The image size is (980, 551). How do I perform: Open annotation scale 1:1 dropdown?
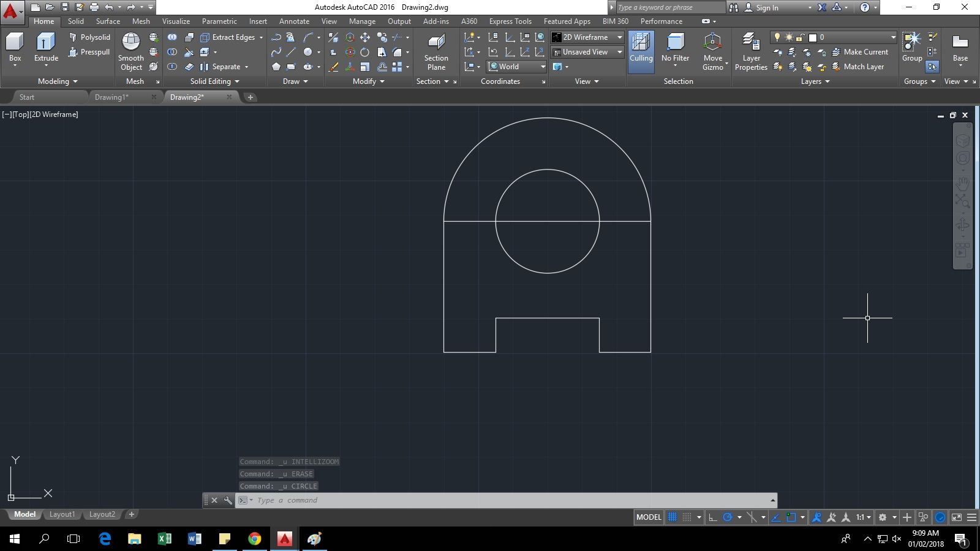(x=863, y=517)
